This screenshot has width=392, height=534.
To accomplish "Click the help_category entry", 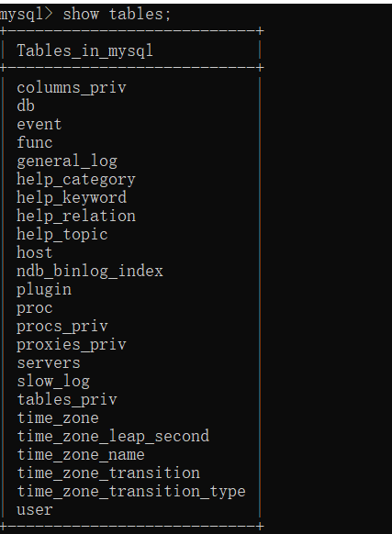I will click(76, 180).
